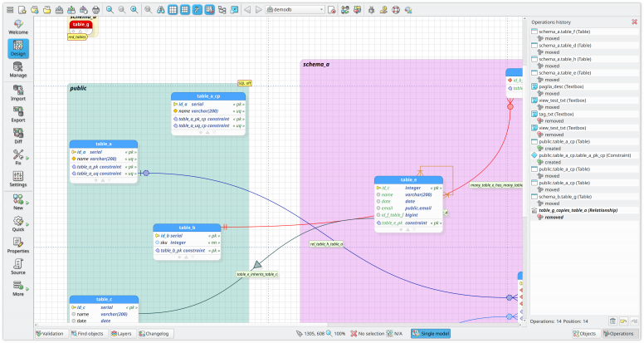This screenshot has width=644, height=343.
Task: Select the table_e table header
Action: (408, 179)
